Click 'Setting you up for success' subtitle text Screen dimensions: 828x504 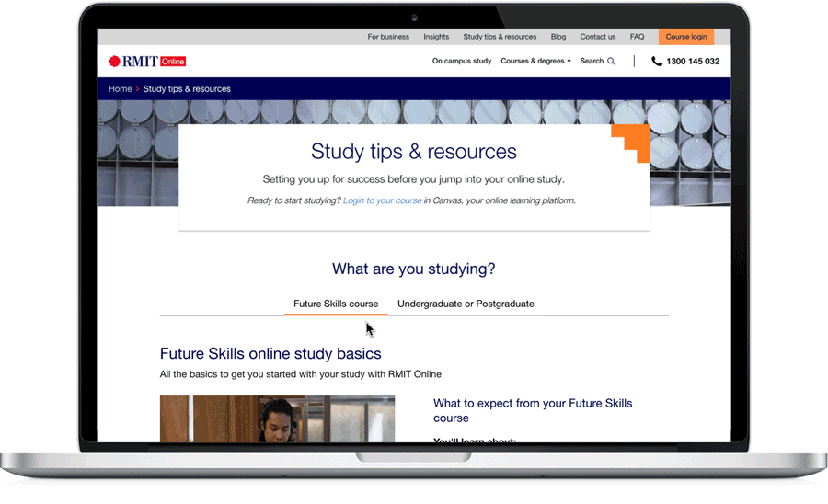tap(413, 179)
